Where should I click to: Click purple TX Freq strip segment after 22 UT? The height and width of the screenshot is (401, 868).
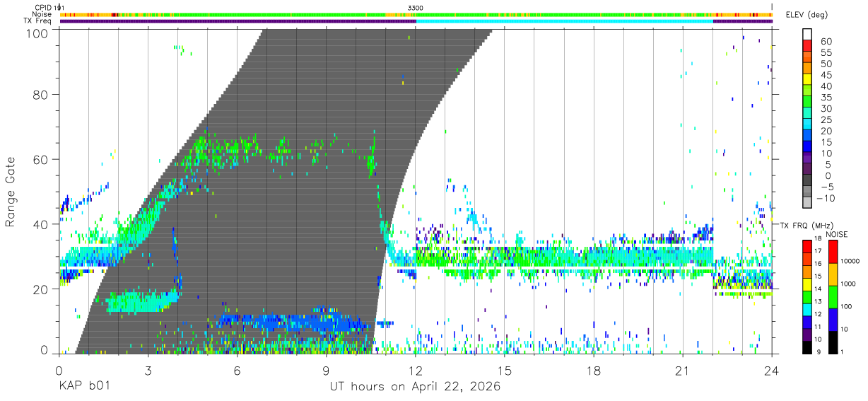pyautogui.click(x=743, y=21)
